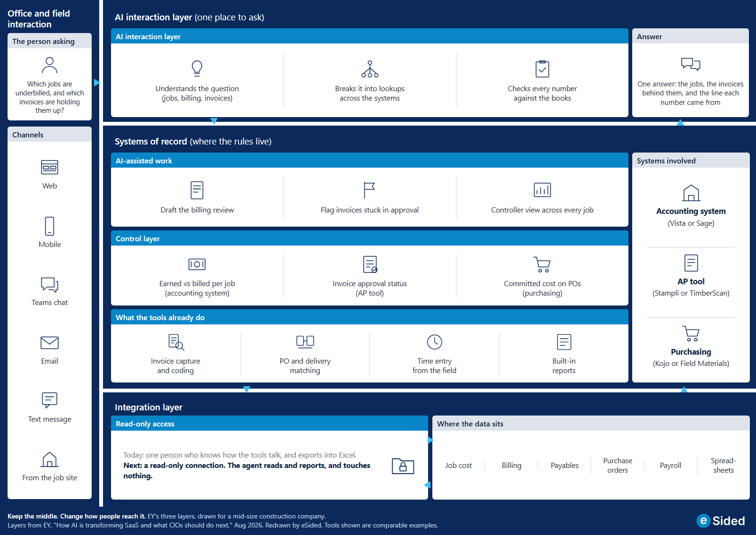The height and width of the screenshot is (535, 756).
Task: Click the (Stampli or TimberScan) text
Action: pos(691,293)
